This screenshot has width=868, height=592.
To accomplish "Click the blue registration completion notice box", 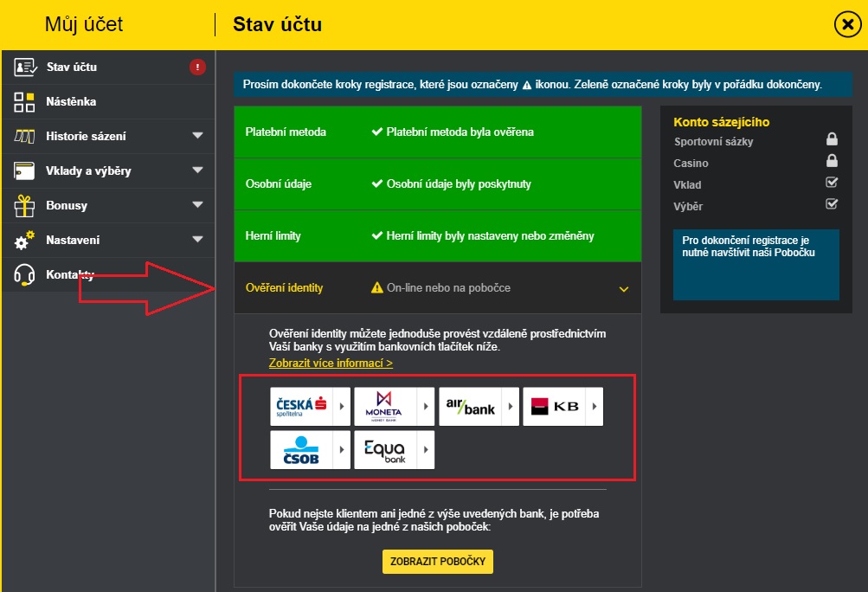I will point(756,265).
